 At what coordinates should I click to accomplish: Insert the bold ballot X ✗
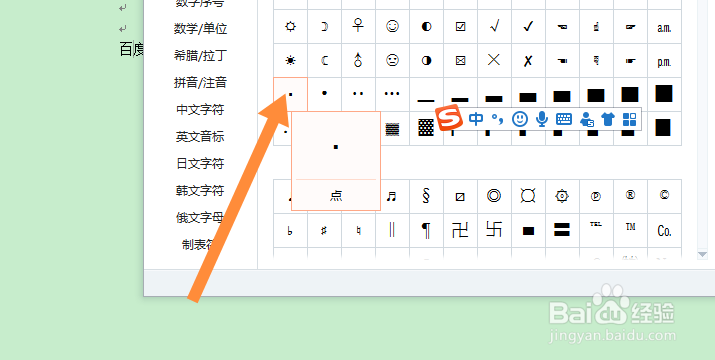(x=528, y=60)
